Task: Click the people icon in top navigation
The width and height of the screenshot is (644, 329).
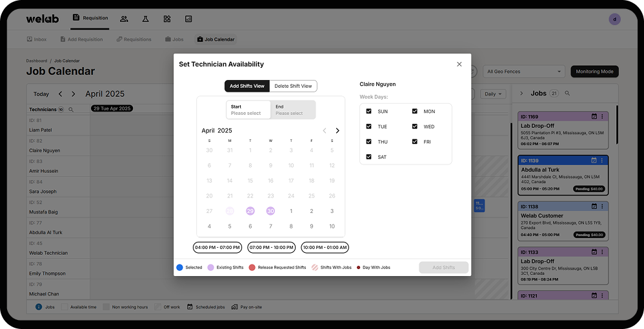Action: [124, 19]
